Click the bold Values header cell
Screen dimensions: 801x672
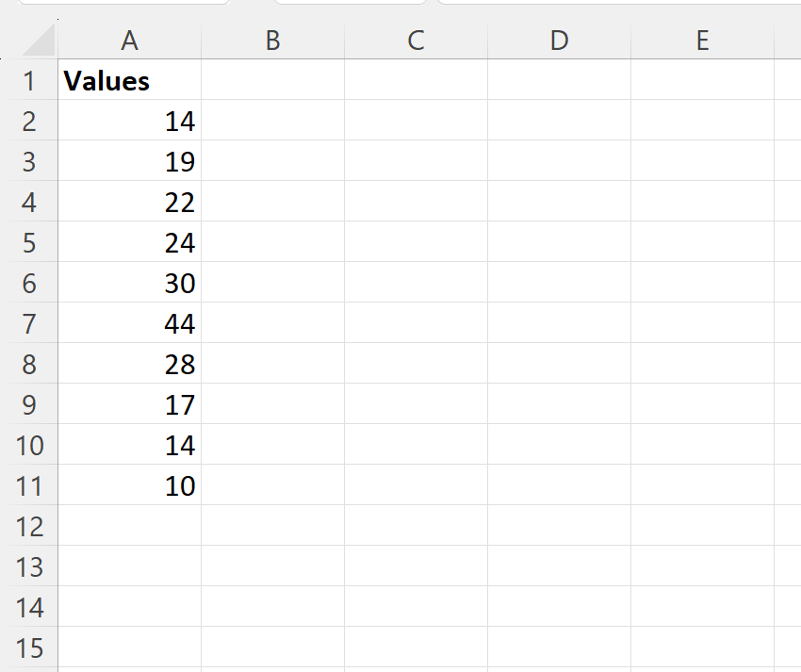pyautogui.click(x=130, y=80)
